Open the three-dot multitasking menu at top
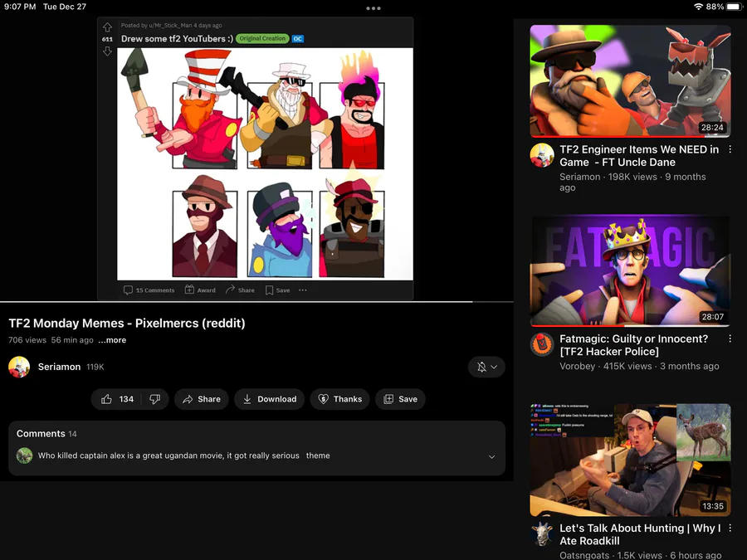The width and height of the screenshot is (747, 560). pos(373,8)
